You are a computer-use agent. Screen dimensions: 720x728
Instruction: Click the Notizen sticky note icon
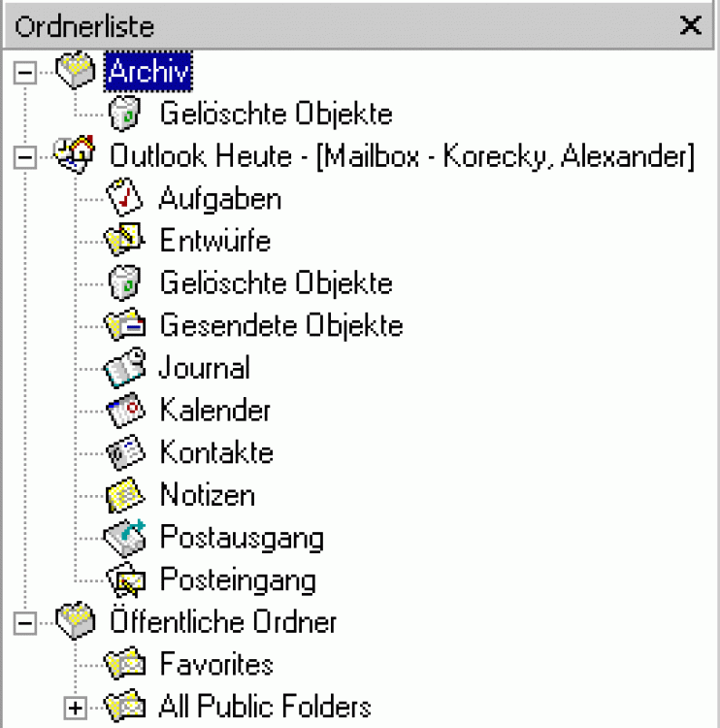128,495
